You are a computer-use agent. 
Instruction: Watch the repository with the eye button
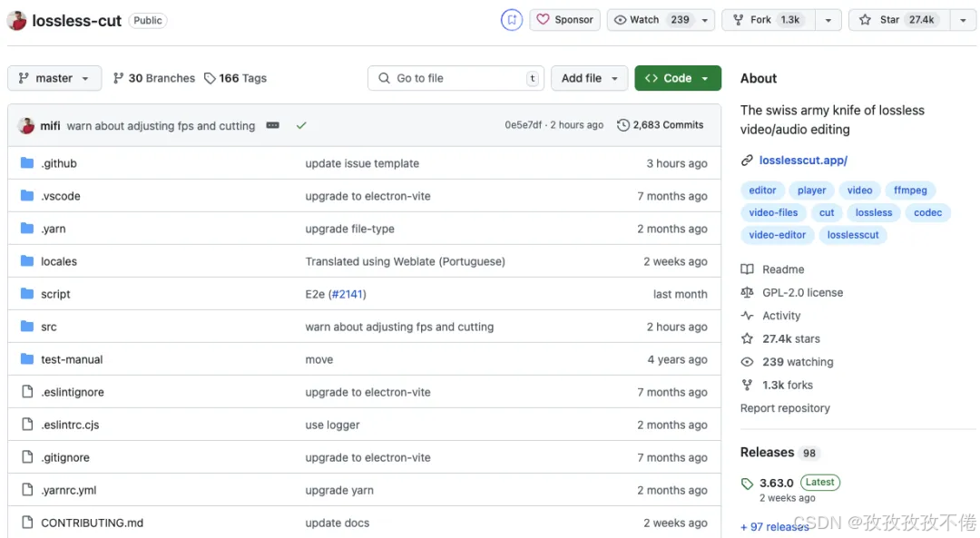click(652, 20)
